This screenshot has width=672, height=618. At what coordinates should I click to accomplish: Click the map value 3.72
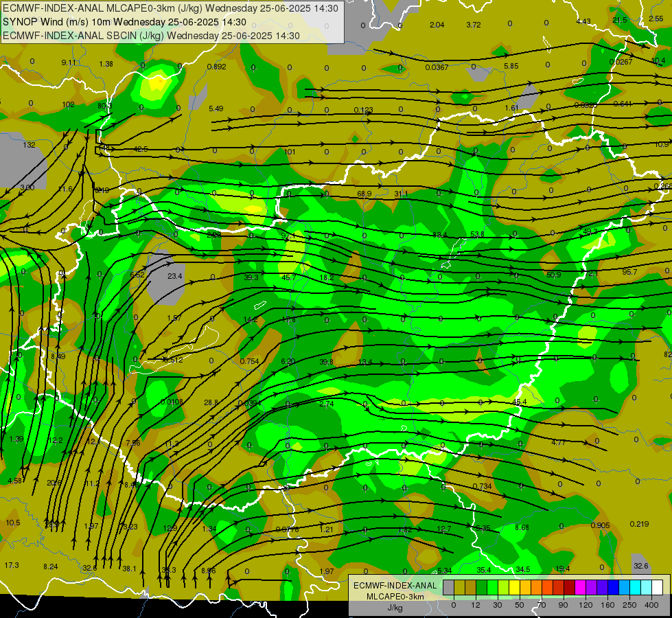click(474, 25)
